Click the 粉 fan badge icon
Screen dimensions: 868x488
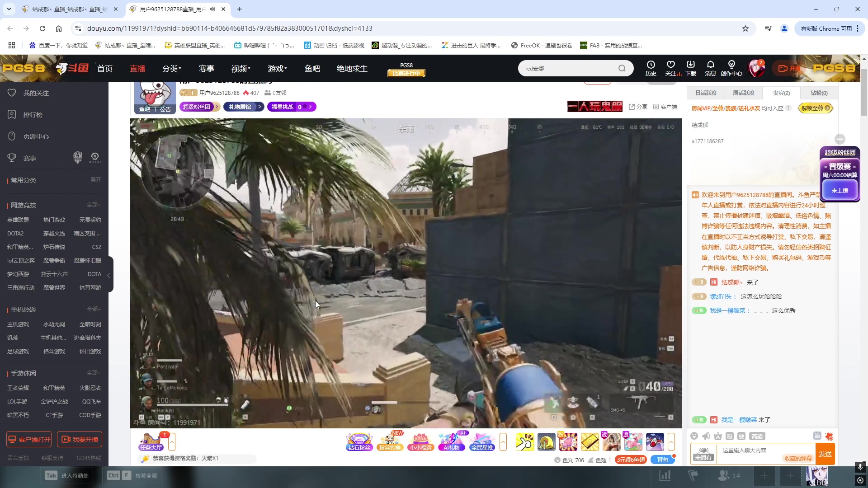click(730, 436)
